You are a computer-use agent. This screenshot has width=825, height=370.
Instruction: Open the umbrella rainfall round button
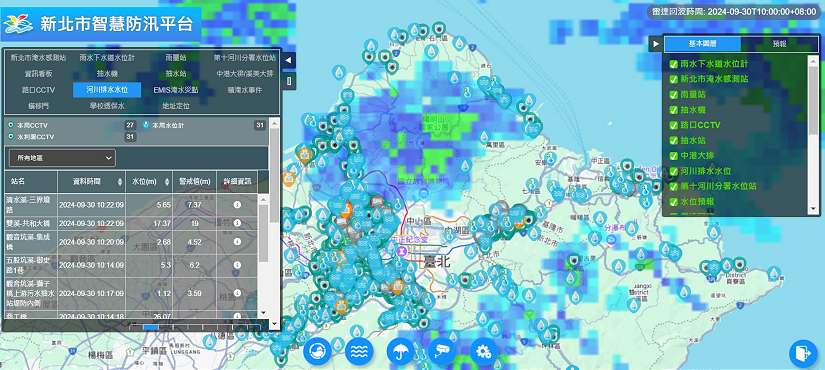click(400, 352)
